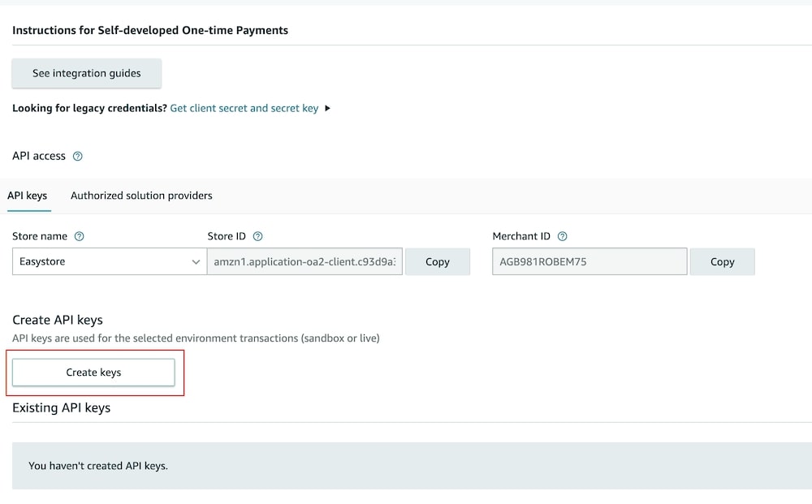Copy the Merchant ID value
The width and height of the screenshot is (812, 504).
click(x=722, y=261)
